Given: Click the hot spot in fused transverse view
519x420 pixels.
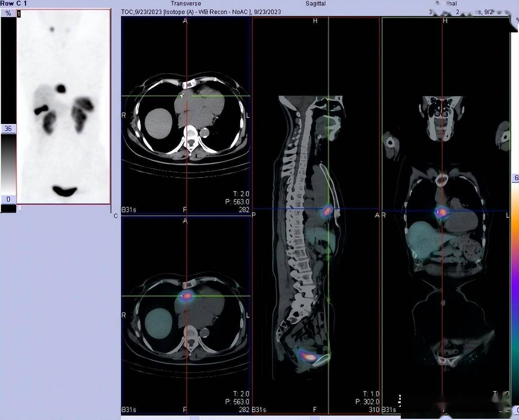Looking at the screenshot, I should [187, 296].
